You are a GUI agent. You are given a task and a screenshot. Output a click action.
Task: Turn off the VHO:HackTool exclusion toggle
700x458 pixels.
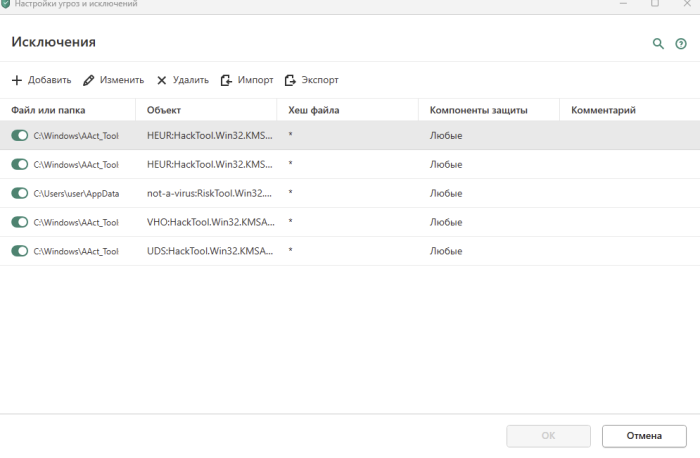20,222
